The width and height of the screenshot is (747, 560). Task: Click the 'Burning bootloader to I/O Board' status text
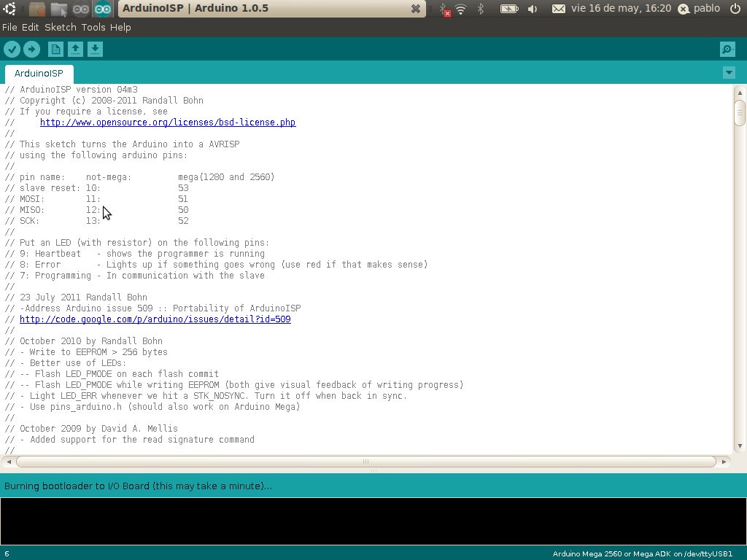(x=138, y=486)
